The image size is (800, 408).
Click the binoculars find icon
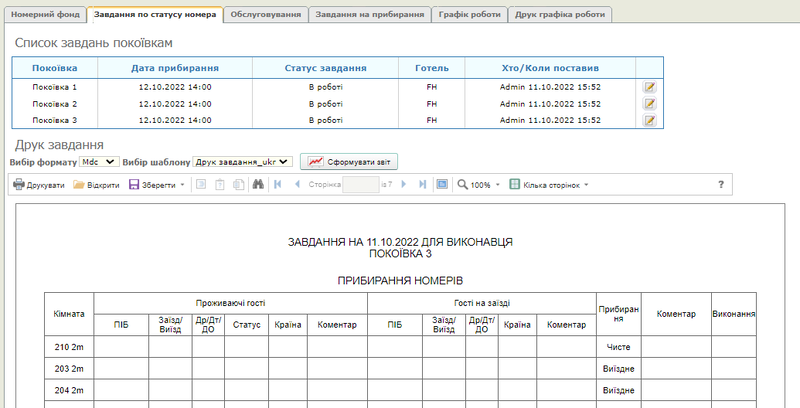click(x=257, y=185)
